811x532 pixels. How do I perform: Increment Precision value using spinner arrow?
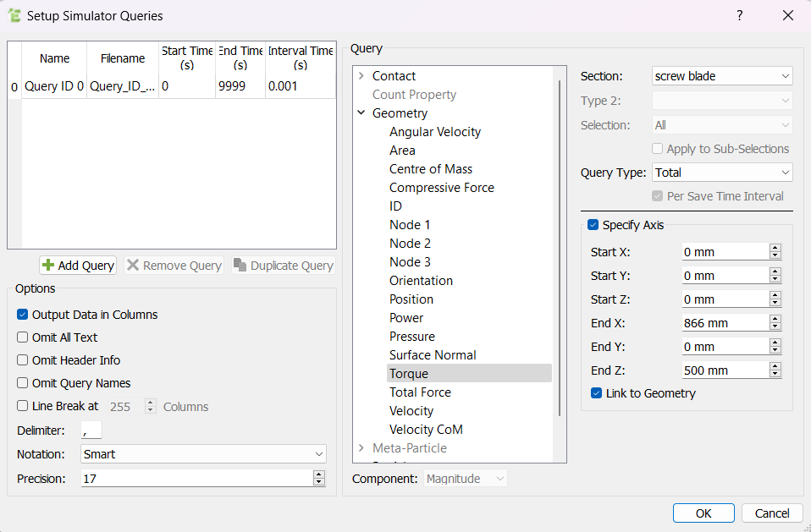point(318,474)
